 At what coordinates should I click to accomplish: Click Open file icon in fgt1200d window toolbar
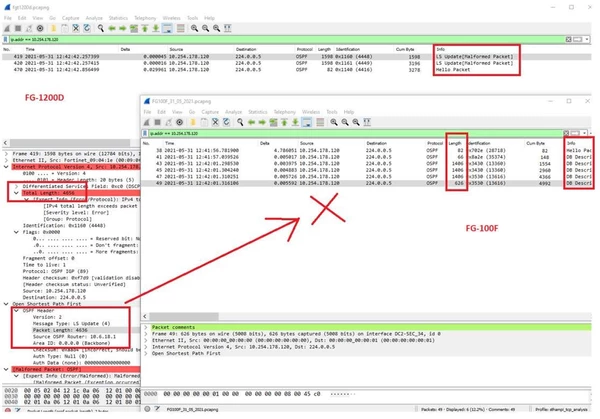coord(54,28)
